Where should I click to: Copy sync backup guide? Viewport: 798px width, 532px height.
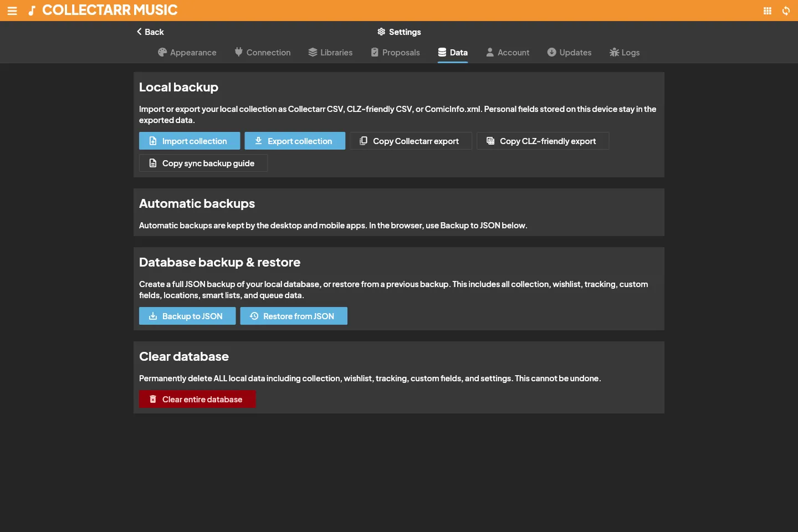[x=203, y=163]
